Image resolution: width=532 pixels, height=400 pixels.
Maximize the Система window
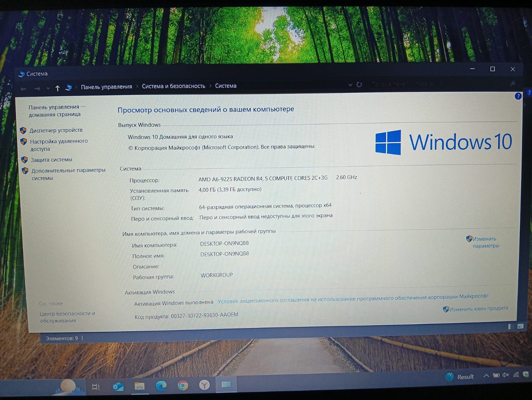(x=492, y=69)
